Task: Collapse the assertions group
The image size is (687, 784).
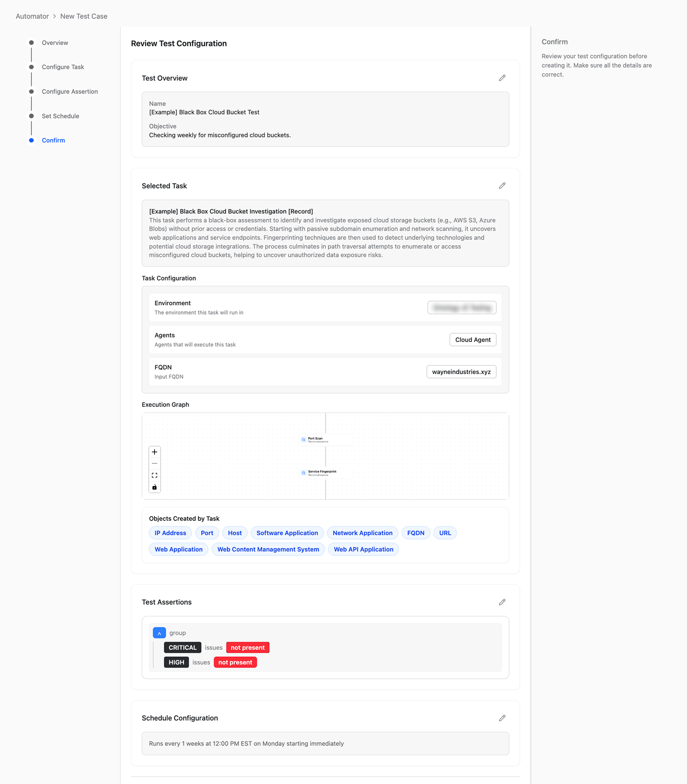Action: coord(159,633)
